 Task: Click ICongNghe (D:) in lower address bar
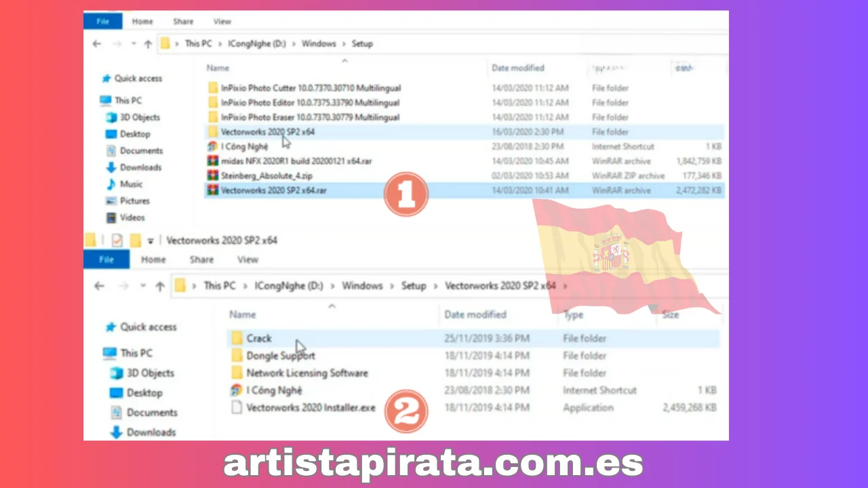(288, 285)
